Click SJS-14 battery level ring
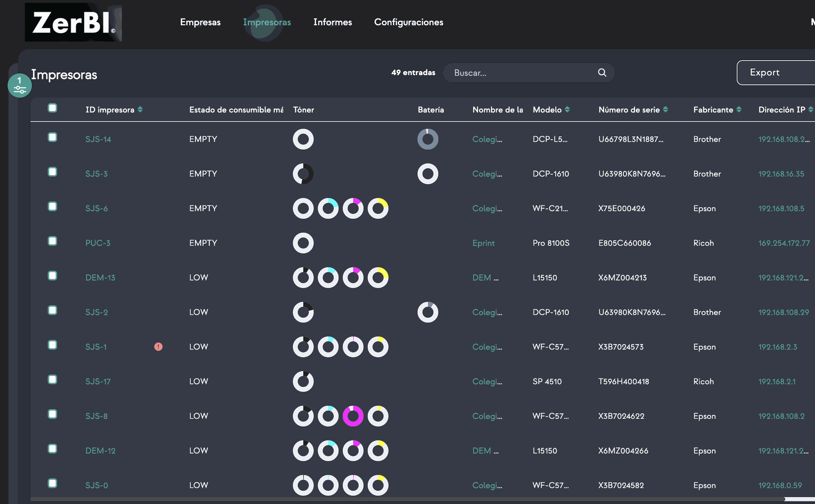815x504 pixels. coord(427,139)
